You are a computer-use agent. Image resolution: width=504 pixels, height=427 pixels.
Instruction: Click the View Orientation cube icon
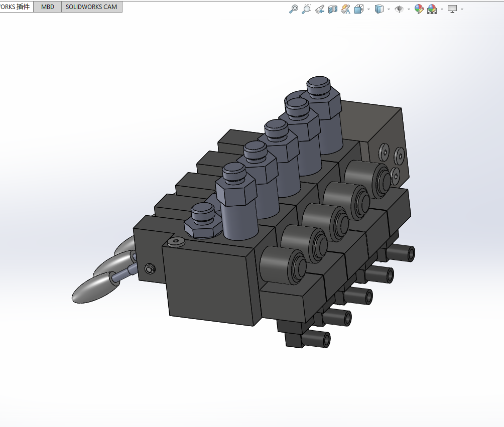point(359,9)
